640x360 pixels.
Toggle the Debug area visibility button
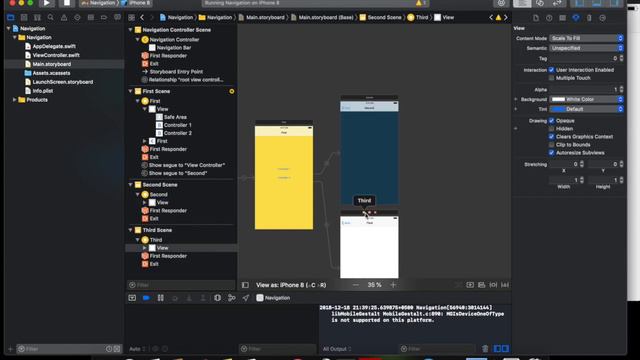(597, 3)
